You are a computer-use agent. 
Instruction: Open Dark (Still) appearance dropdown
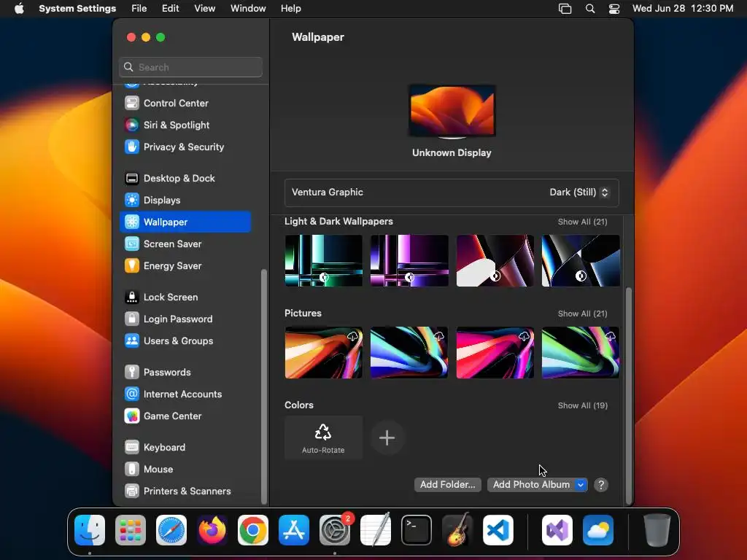click(x=578, y=192)
